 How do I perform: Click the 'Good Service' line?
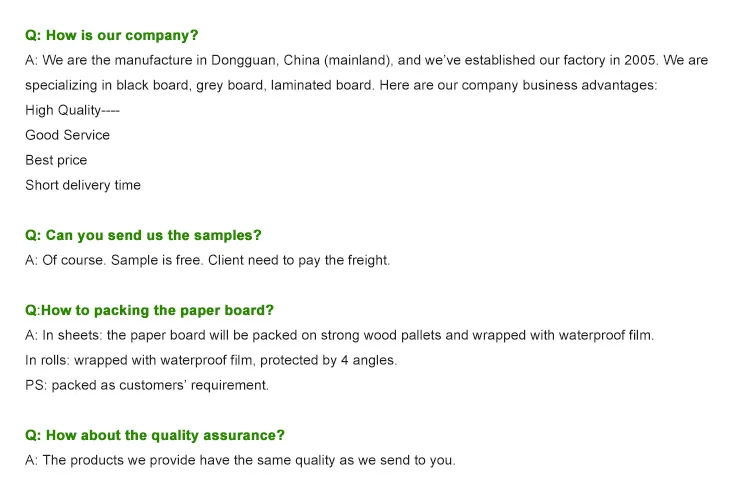pyautogui.click(x=67, y=135)
